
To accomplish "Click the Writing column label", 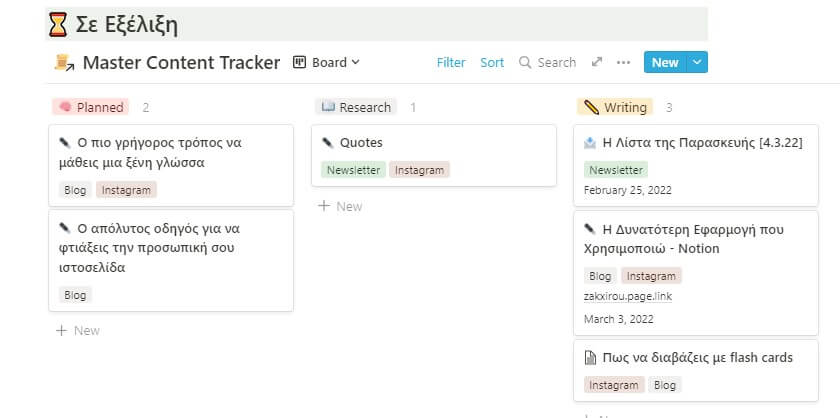I will tap(625, 107).
